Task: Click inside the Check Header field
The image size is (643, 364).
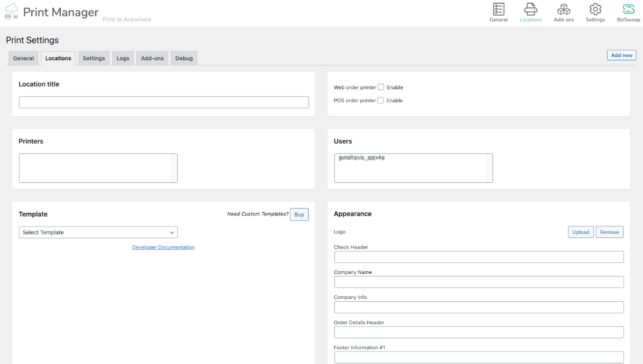Action: [479, 257]
